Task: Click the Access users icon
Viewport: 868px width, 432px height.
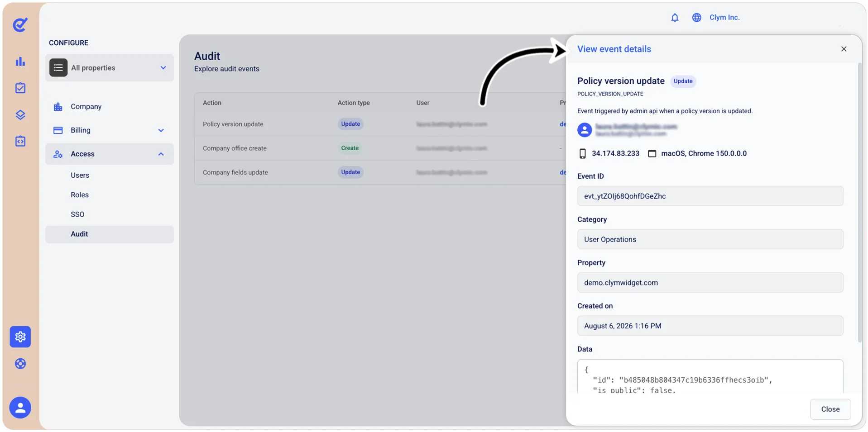Action: pyautogui.click(x=58, y=154)
